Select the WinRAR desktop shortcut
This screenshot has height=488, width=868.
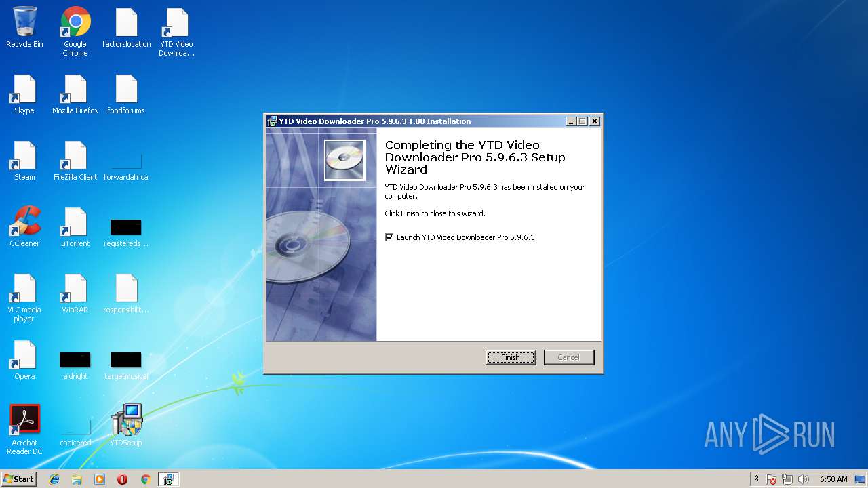point(75,293)
